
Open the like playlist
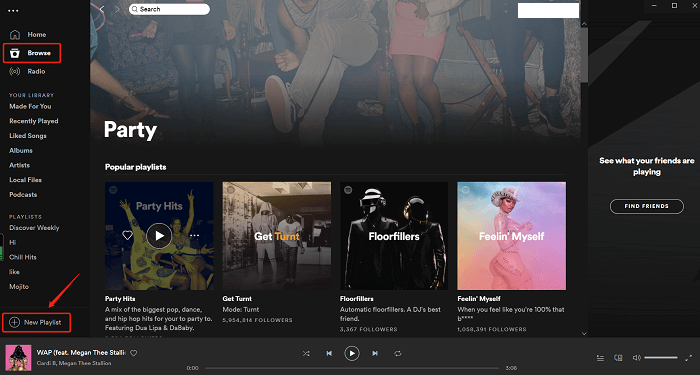click(x=14, y=272)
